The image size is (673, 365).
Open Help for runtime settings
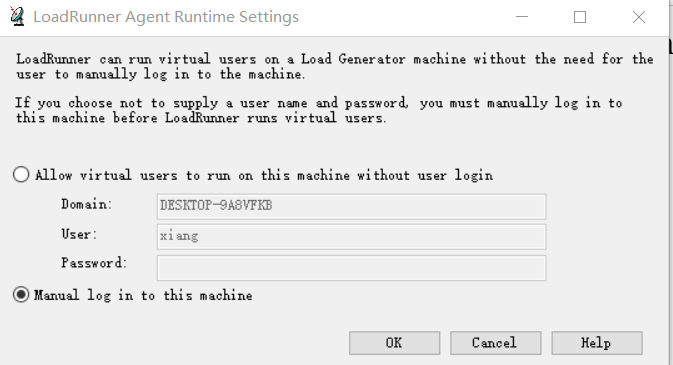click(x=597, y=343)
